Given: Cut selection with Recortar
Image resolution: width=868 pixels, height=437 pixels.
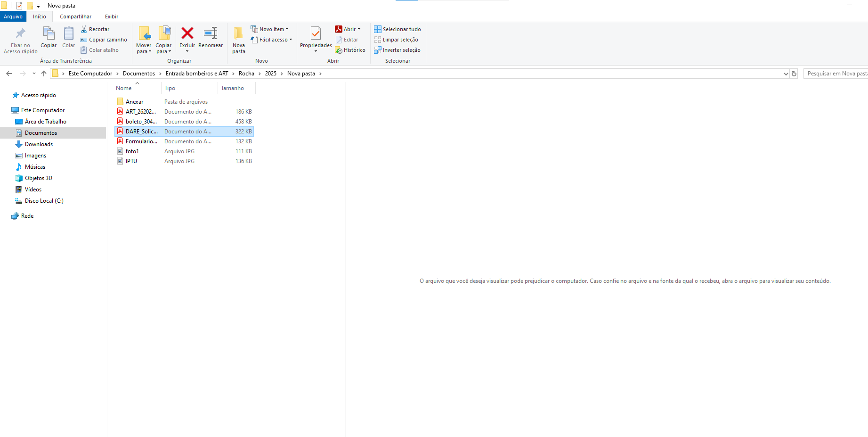Looking at the screenshot, I should point(95,29).
